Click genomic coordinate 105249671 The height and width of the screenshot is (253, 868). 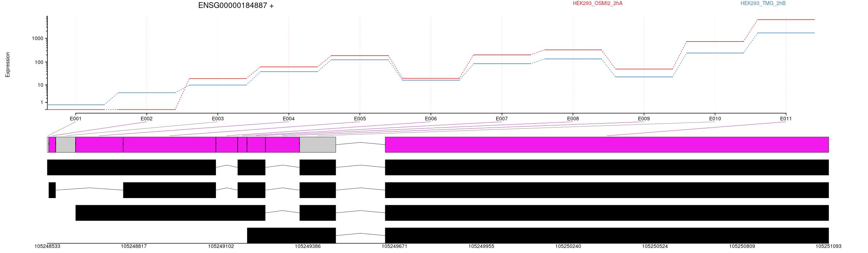(395, 246)
